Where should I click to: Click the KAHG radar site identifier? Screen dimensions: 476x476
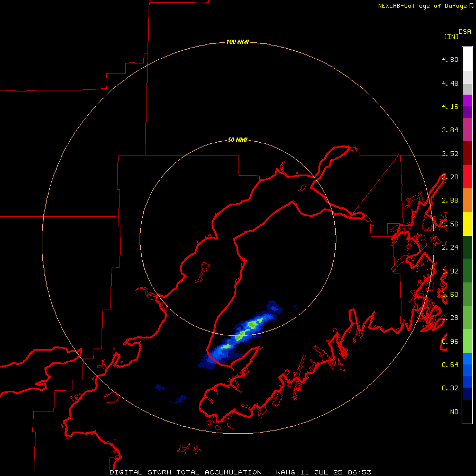tap(286, 472)
